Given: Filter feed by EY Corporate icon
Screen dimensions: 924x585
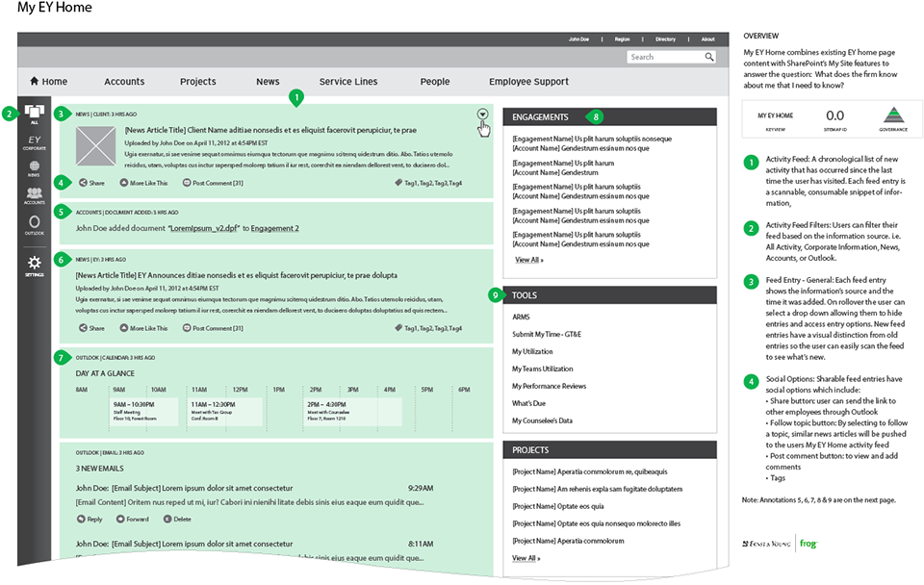Looking at the screenshot, I should [x=35, y=140].
